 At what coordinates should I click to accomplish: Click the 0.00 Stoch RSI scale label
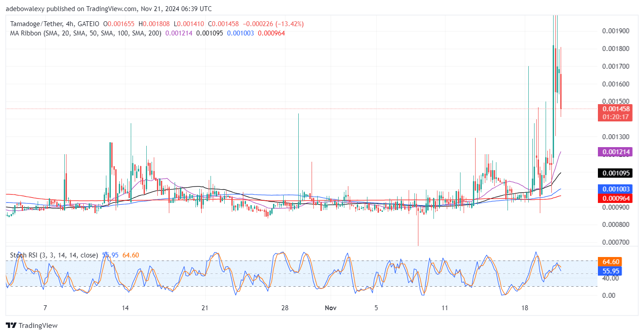(x=608, y=295)
